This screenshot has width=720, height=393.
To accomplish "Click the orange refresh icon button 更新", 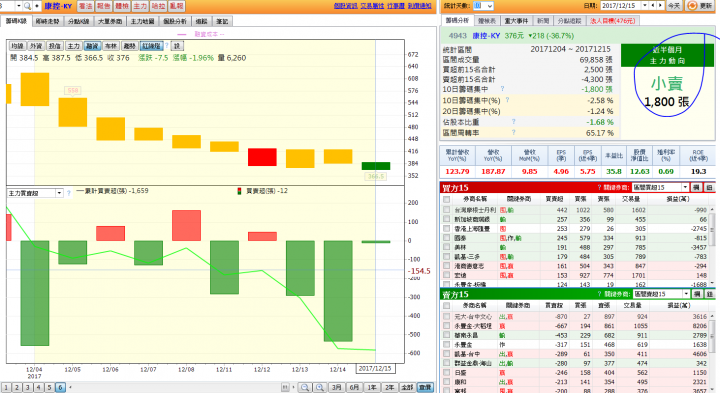I will (x=700, y=6).
